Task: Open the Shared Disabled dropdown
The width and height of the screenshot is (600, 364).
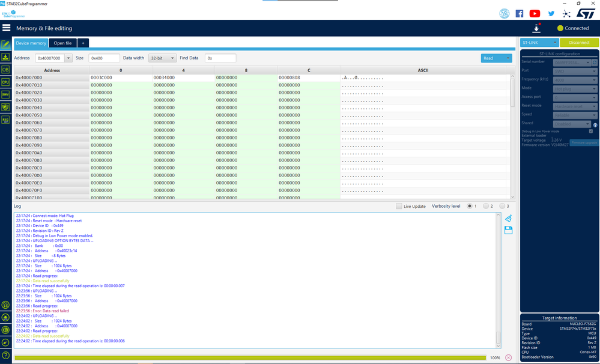Action: [572, 124]
